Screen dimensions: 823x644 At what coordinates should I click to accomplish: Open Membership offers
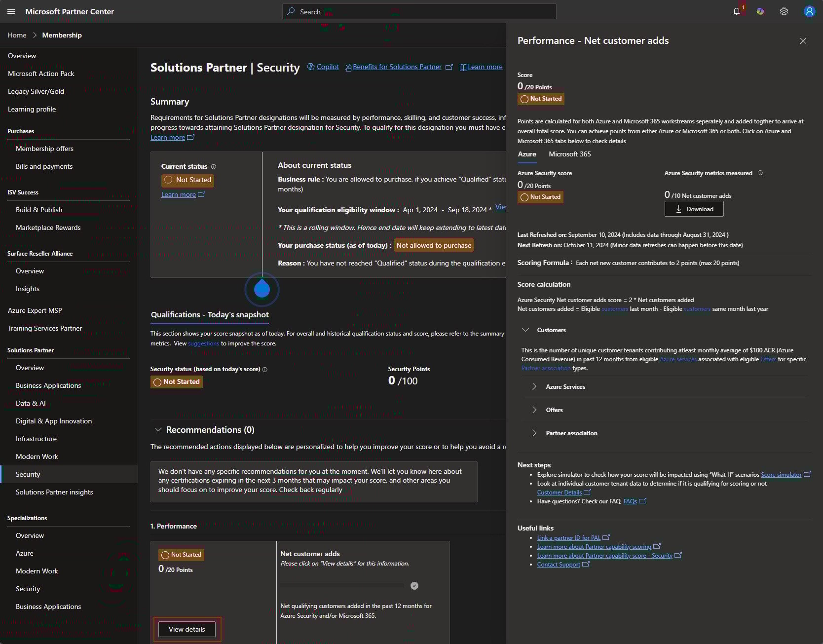[x=44, y=149]
